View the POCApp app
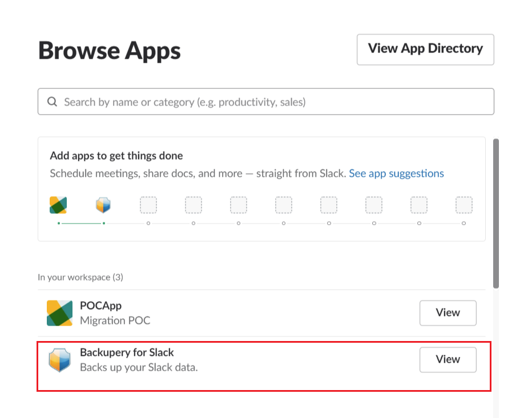The width and height of the screenshot is (532, 418). [x=448, y=313]
